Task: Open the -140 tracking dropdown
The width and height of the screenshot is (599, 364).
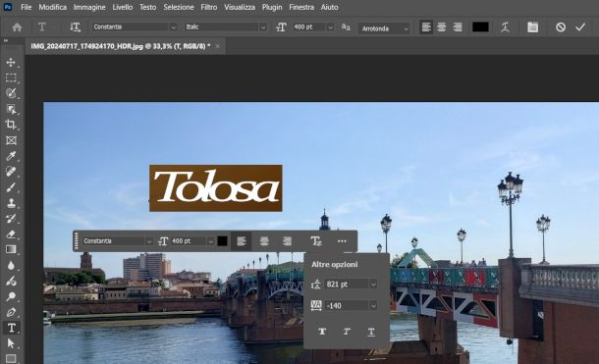Action: click(373, 306)
